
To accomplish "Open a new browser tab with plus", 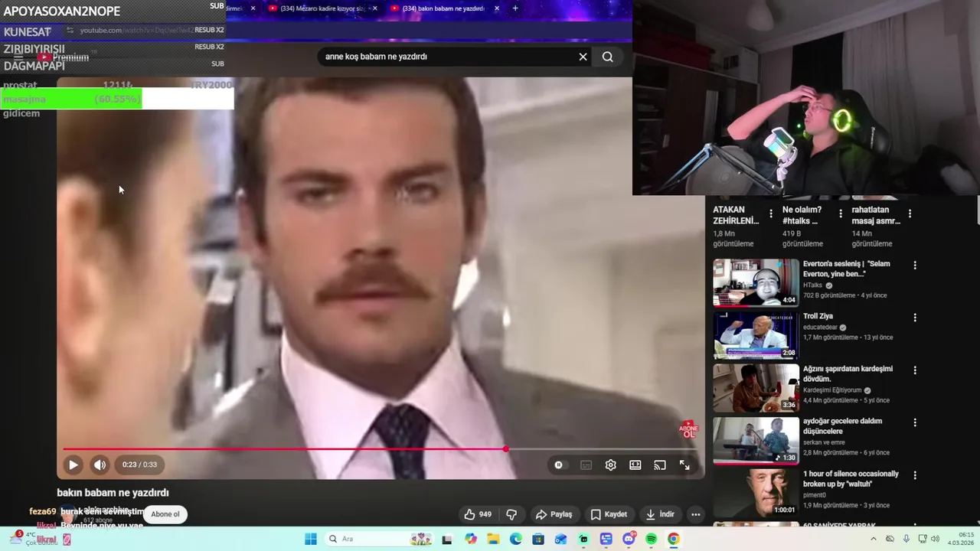I will pos(514,8).
